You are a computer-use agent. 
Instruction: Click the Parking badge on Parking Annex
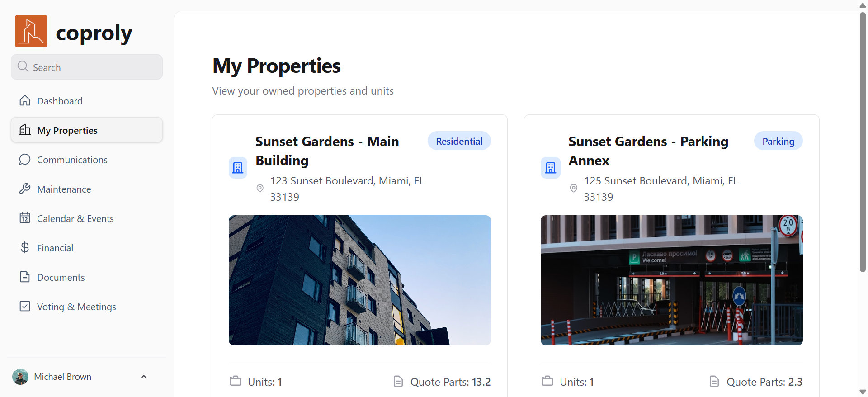pyautogui.click(x=778, y=141)
